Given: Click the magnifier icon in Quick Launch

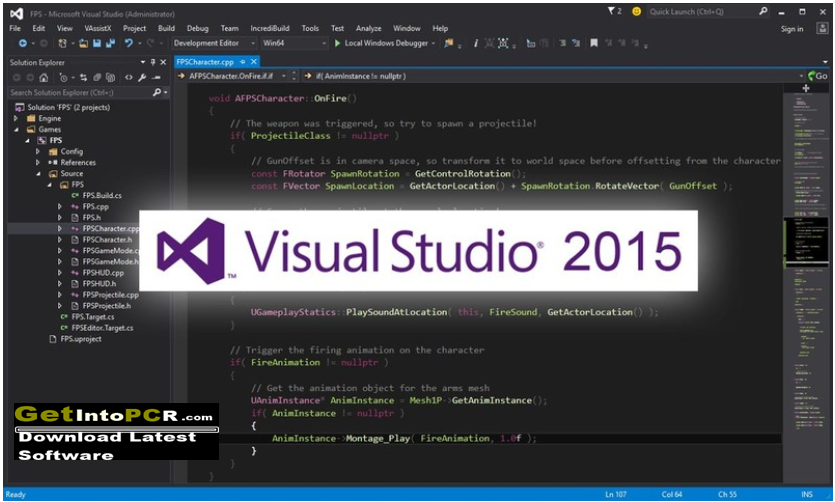Looking at the screenshot, I should (764, 11).
